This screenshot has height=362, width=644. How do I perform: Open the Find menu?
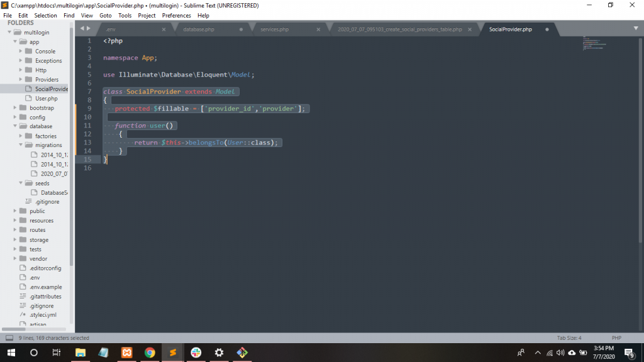(69, 16)
